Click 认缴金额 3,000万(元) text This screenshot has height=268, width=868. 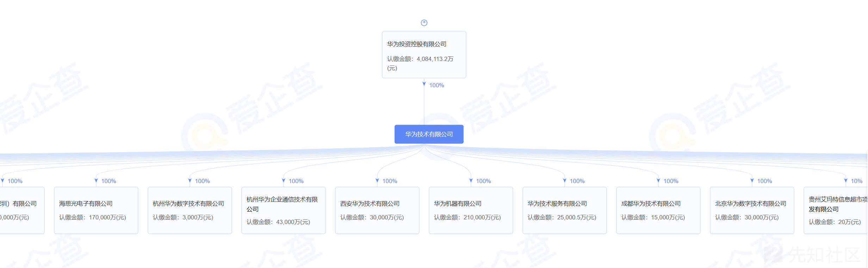point(183,217)
